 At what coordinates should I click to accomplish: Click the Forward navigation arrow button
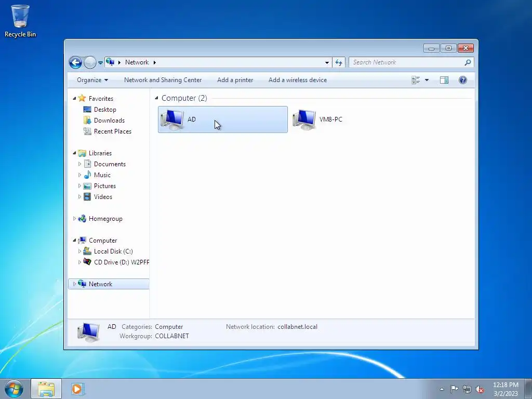[x=90, y=62]
